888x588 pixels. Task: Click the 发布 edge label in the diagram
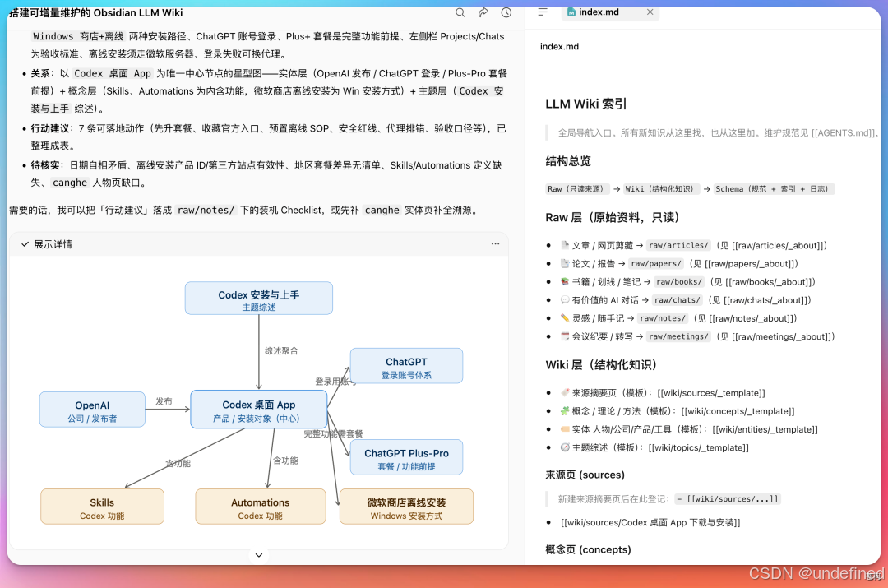[x=164, y=401]
